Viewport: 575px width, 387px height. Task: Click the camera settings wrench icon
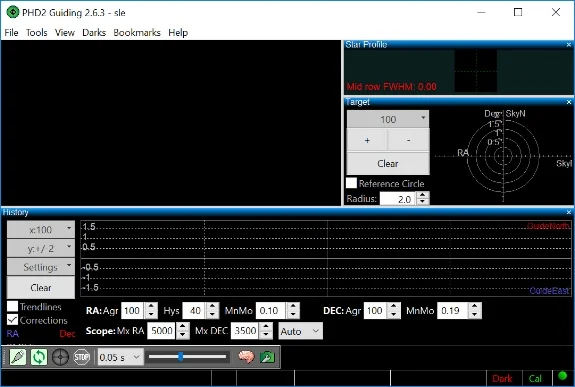click(267, 357)
